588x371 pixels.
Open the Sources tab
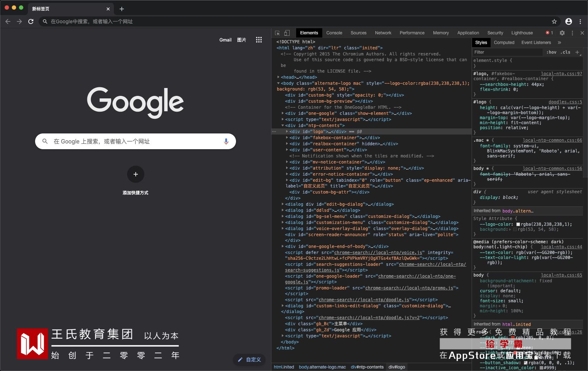[x=358, y=33]
